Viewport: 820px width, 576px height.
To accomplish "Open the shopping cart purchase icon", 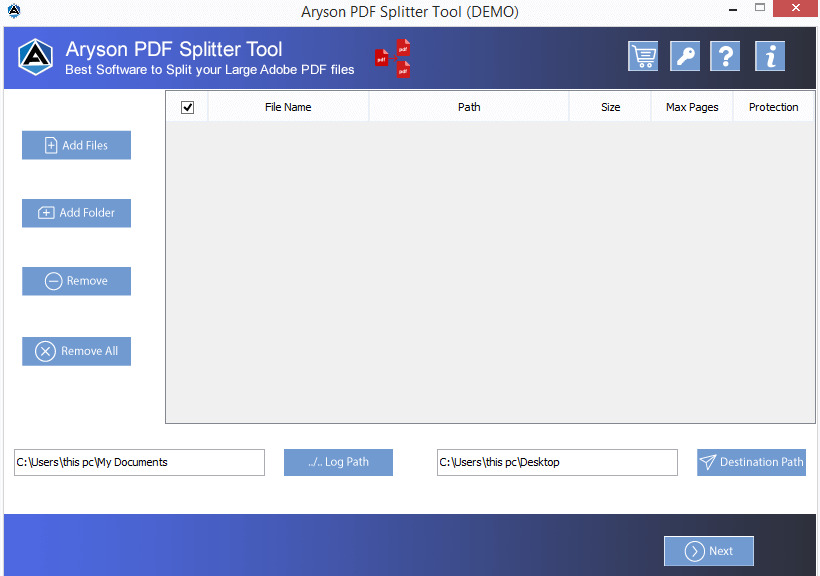I will 643,56.
